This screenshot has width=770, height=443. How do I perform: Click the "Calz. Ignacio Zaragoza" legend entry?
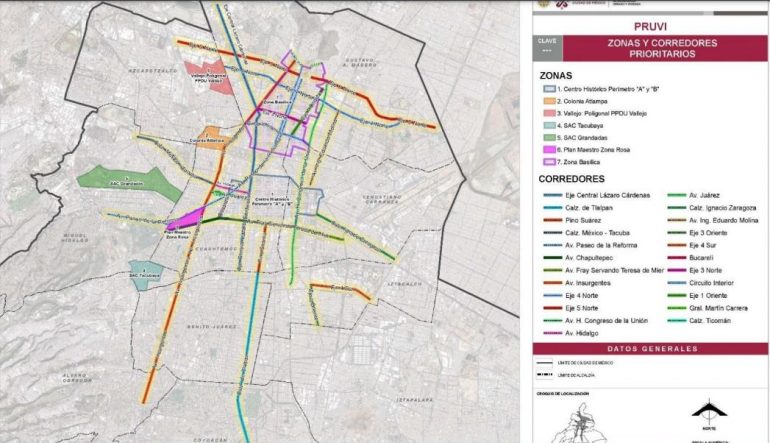tap(712, 208)
